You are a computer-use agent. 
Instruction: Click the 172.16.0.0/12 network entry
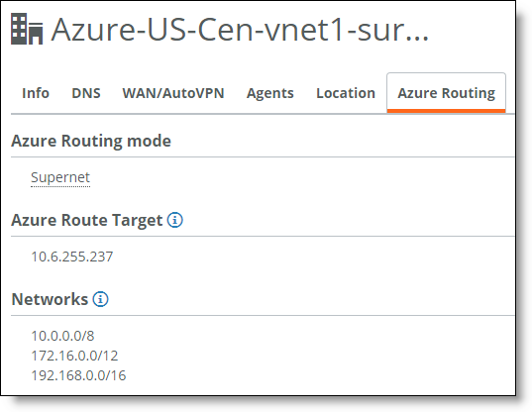[74, 356]
